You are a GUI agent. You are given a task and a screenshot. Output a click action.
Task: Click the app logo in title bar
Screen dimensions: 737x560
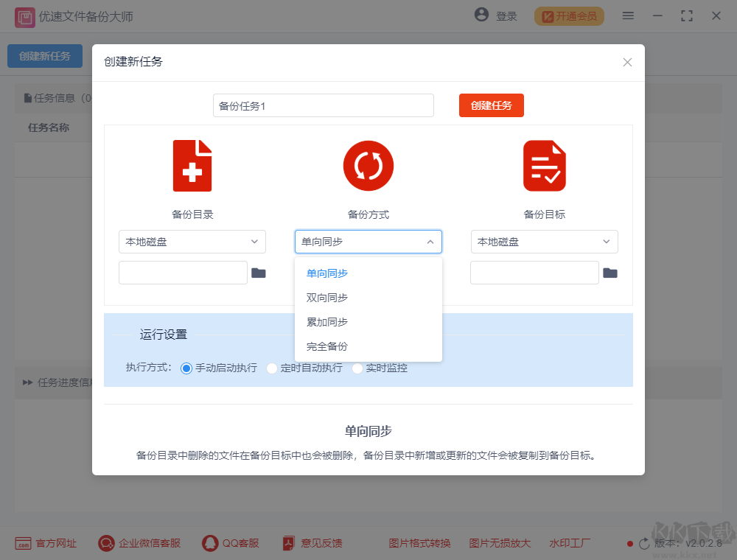coord(24,15)
